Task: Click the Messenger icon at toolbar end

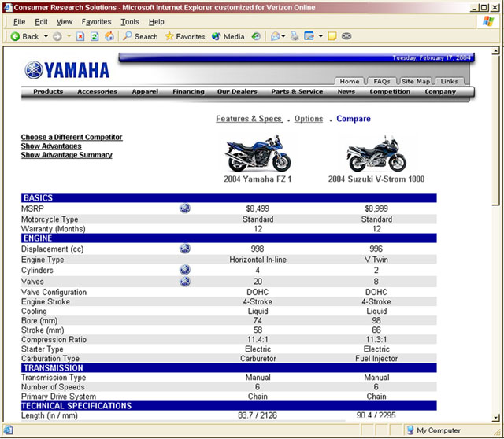Action: pyautogui.click(x=346, y=36)
